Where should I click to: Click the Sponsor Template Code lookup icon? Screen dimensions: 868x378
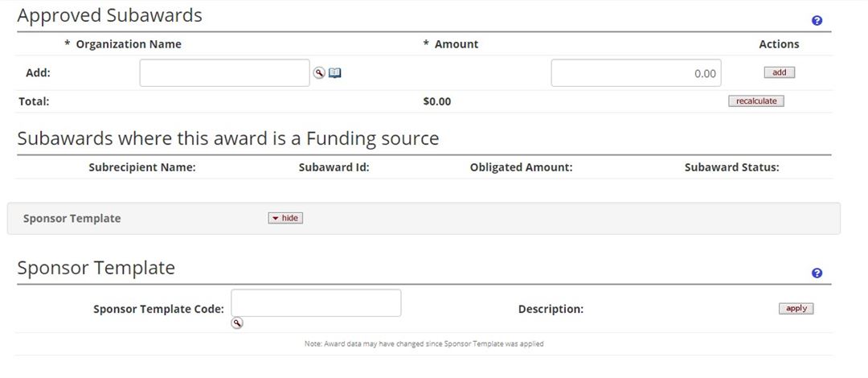(237, 323)
